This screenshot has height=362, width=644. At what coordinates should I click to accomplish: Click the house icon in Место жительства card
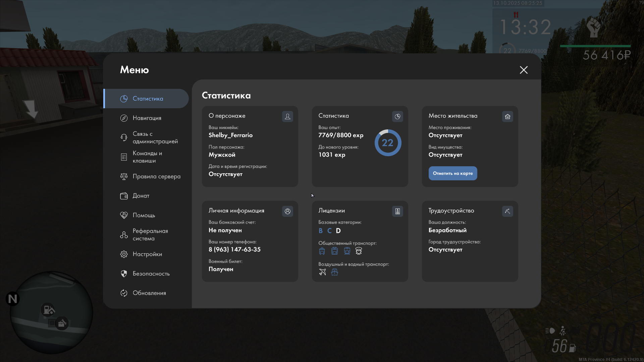[507, 116]
